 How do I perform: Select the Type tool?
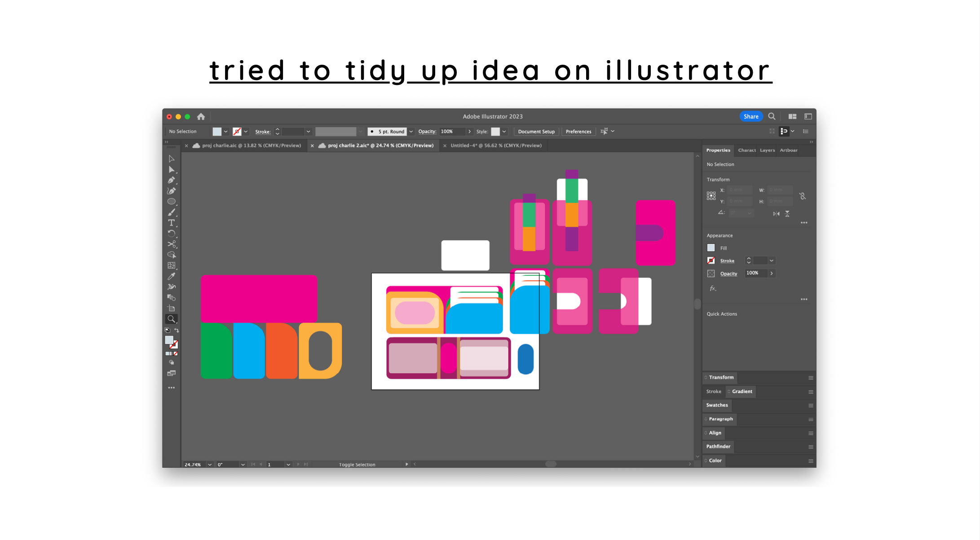coord(171,223)
